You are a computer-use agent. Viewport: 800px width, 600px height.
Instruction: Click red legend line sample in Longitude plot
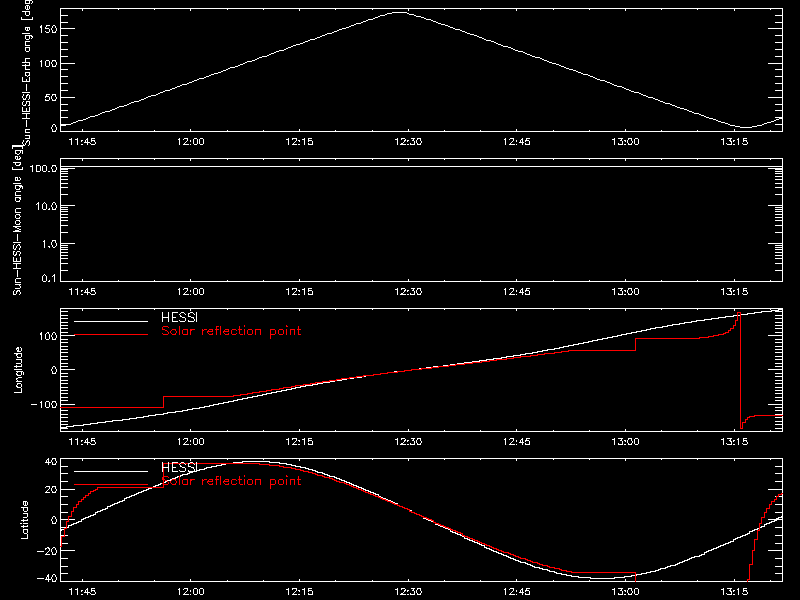click(111, 335)
